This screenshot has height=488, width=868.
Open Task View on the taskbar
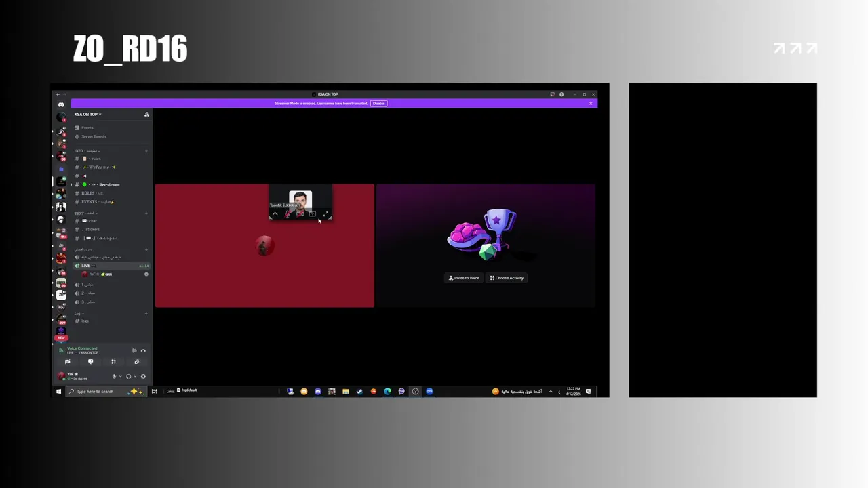[154, 391]
